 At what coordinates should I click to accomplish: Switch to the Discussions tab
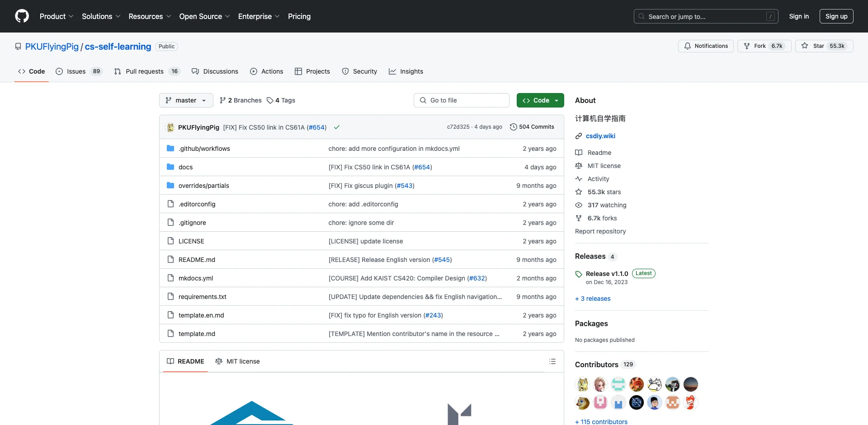tap(215, 71)
